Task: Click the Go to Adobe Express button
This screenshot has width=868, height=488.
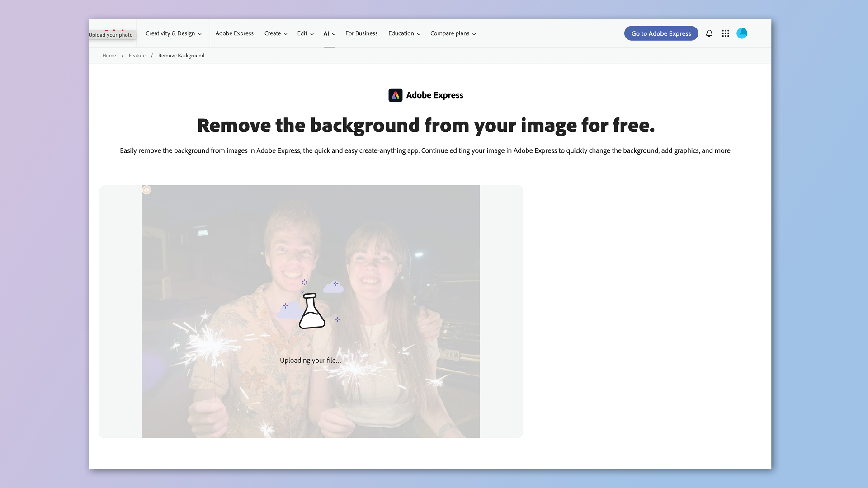Action: (661, 33)
